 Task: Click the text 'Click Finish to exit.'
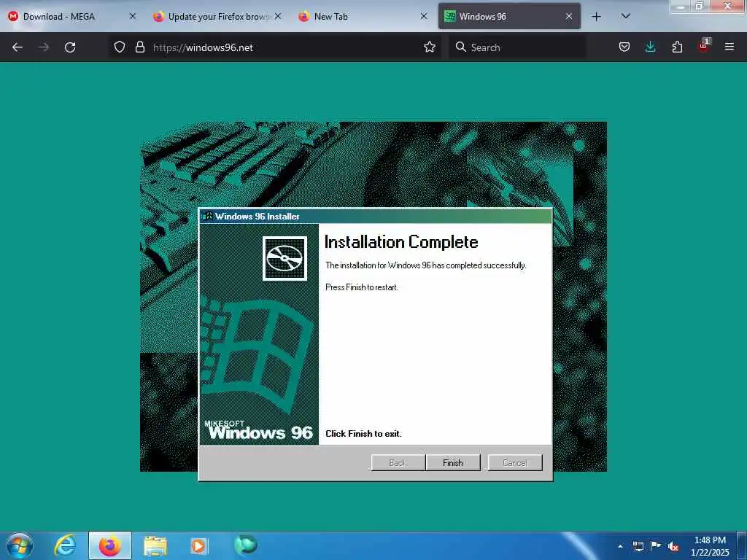tap(363, 434)
